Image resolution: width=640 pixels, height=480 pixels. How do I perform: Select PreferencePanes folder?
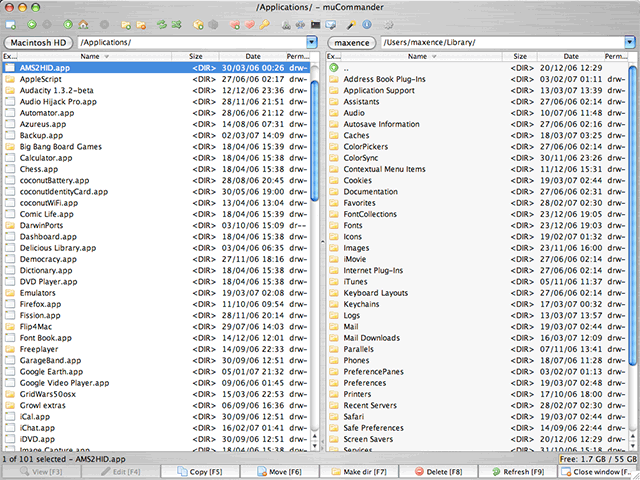pyautogui.click(x=477, y=371)
